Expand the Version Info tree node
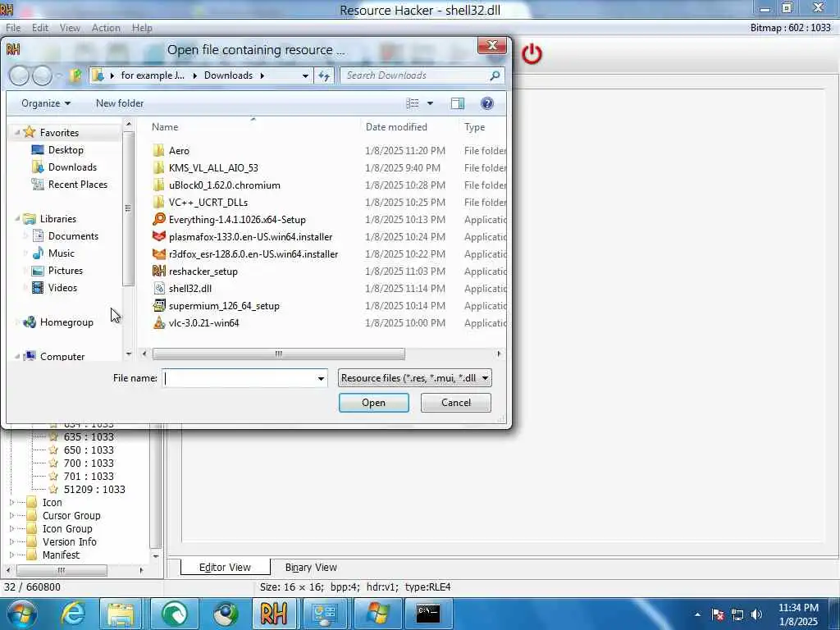This screenshot has width=840, height=630. [x=11, y=541]
